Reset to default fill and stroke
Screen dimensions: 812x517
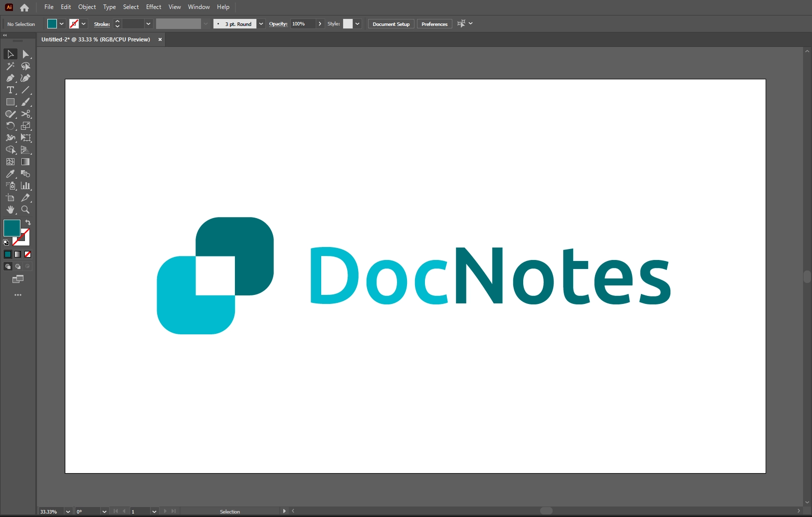[x=6, y=243]
